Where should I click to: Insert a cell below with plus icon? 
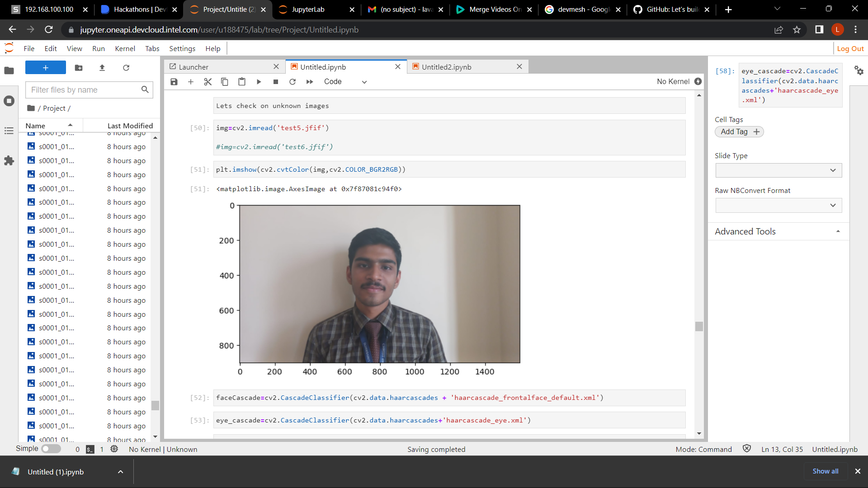(191, 82)
